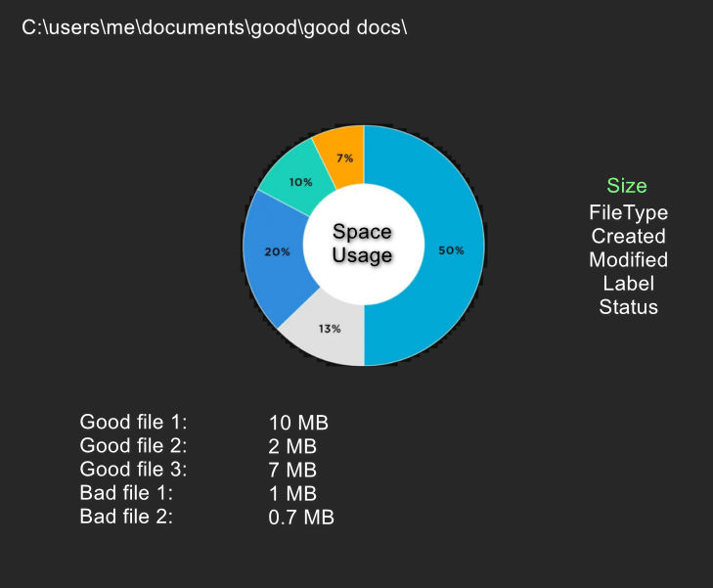The image size is (713, 588).
Task: Click the folder path at top
Action: [x=214, y=27]
